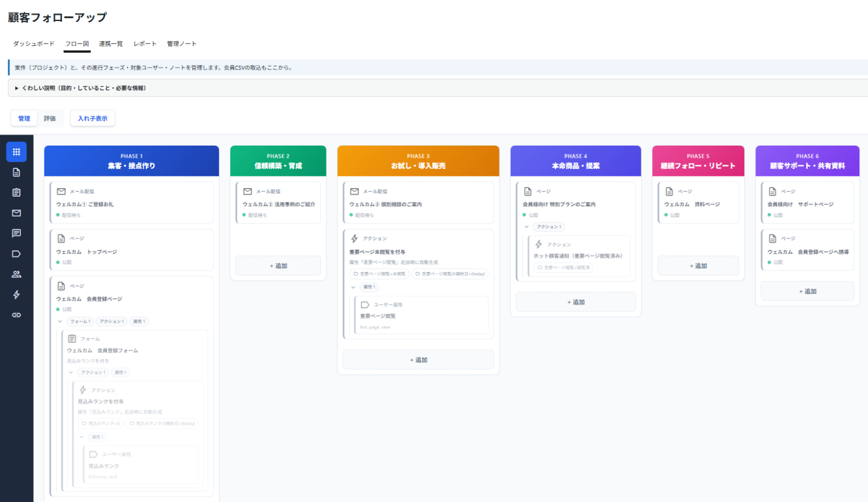Switch to 評価 mode
This screenshot has height=502, width=868.
50,119
